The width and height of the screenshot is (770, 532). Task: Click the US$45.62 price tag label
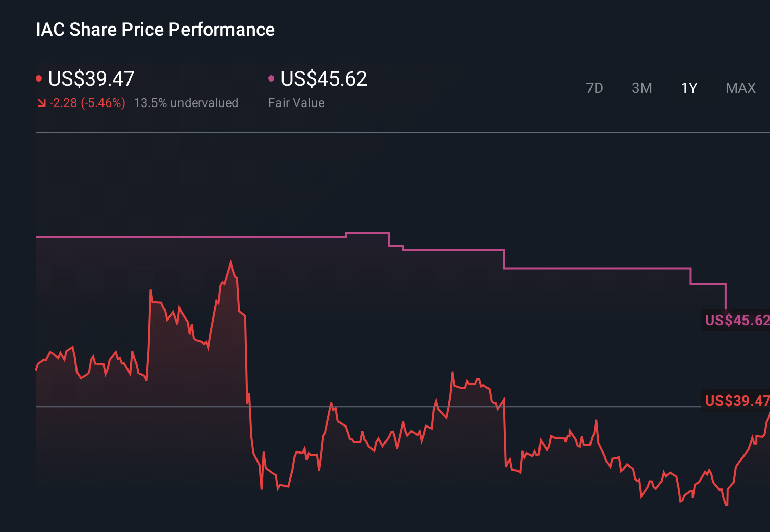coord(736,321)
